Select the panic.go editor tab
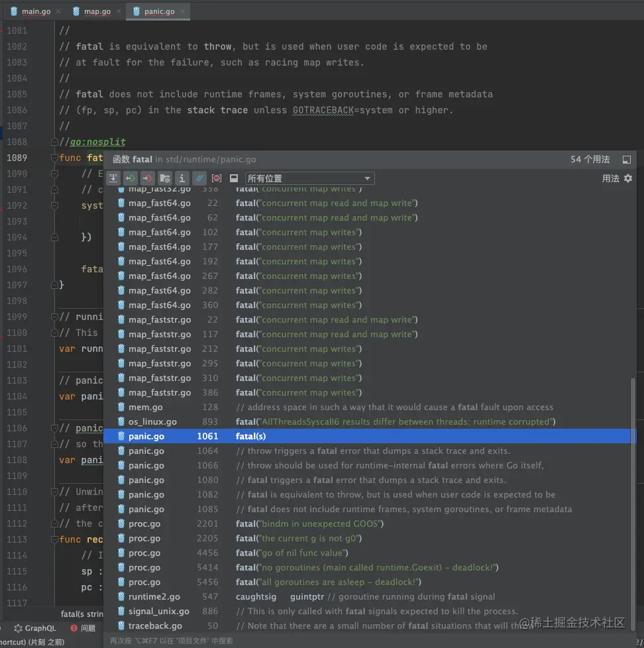Viewport: 644px width, 648px height. [x=159, y=11]
